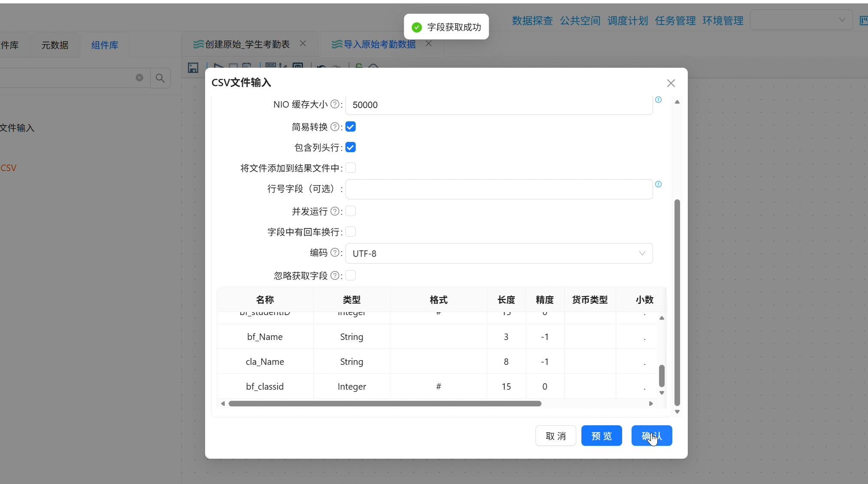Click the field table horizontal scrollbar thumb
The image size is (868, 484).
click(x=385, y=403)
